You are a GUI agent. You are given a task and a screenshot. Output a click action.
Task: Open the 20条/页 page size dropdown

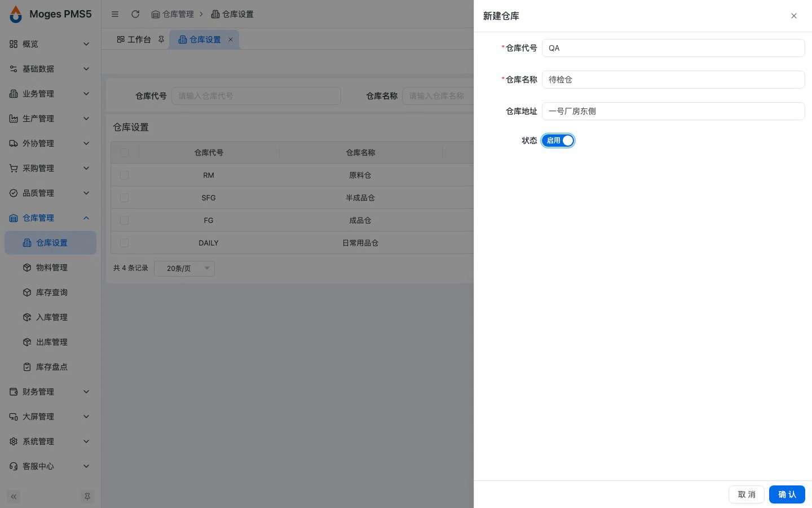point(184,268)
